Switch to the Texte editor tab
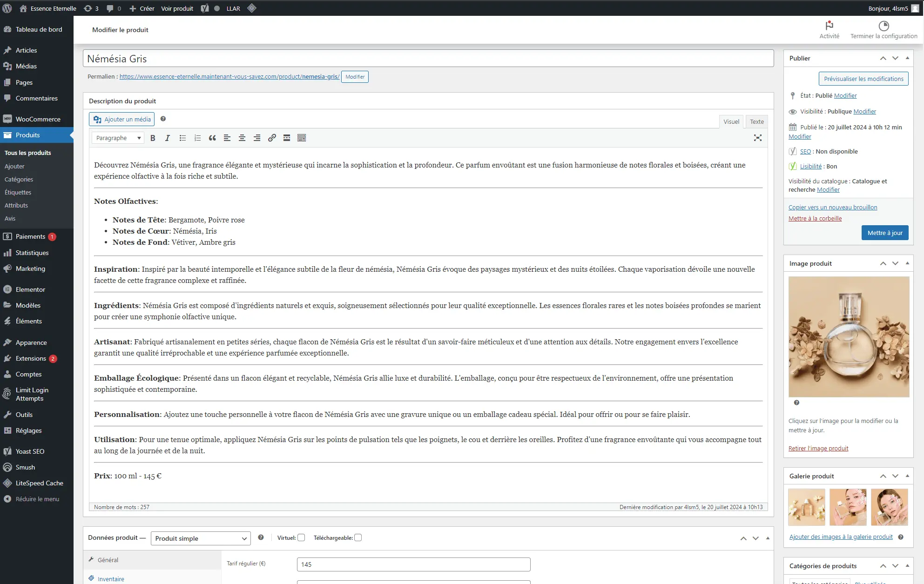The height and width of the screenshot is (584, 924). [x=757, y=121]
